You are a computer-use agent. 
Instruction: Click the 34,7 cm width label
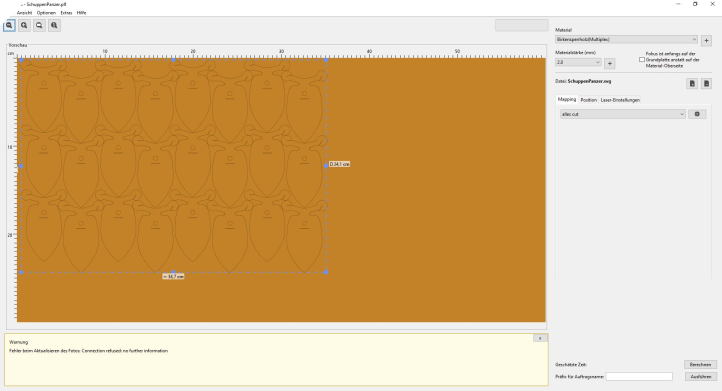(x=173, y=277)
